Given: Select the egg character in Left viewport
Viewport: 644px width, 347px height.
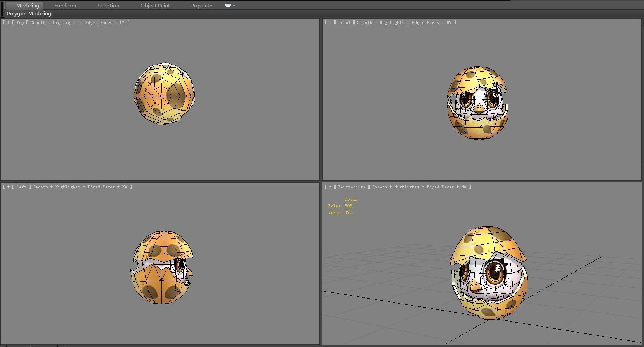Looking at the screenshot, I should pyautogui.click(x=162, y=267).
